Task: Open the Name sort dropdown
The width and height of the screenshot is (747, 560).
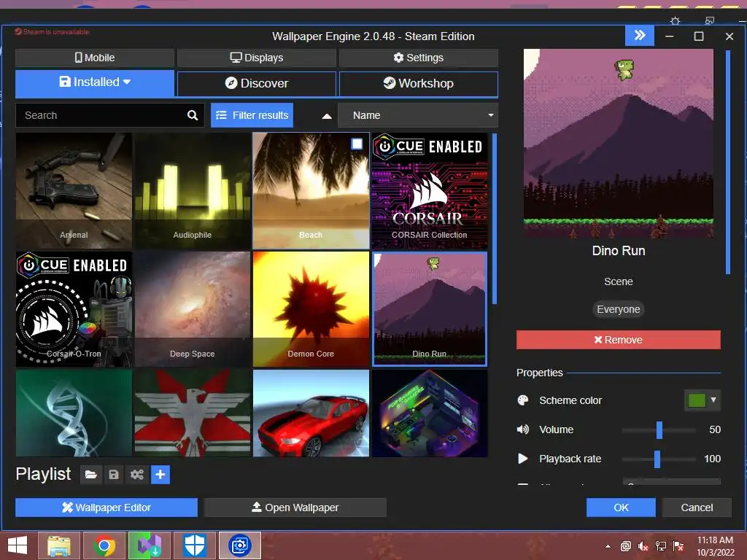Action: tap(418, 115)
